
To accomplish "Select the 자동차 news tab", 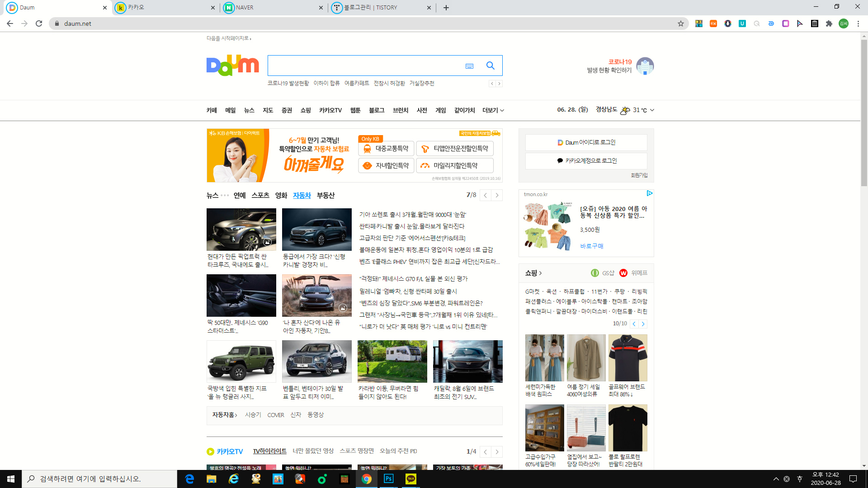I will click(x=302, y=196).
